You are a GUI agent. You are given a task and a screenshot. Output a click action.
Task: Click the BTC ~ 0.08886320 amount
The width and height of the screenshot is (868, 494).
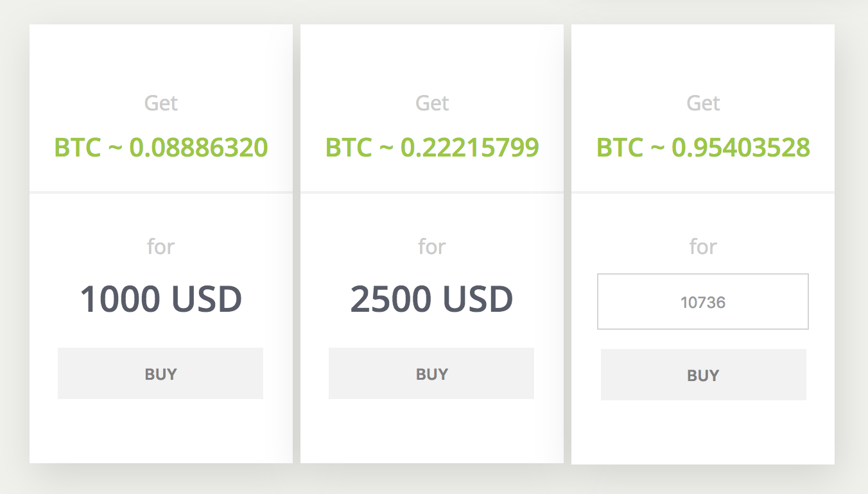[x=161, y=148]
